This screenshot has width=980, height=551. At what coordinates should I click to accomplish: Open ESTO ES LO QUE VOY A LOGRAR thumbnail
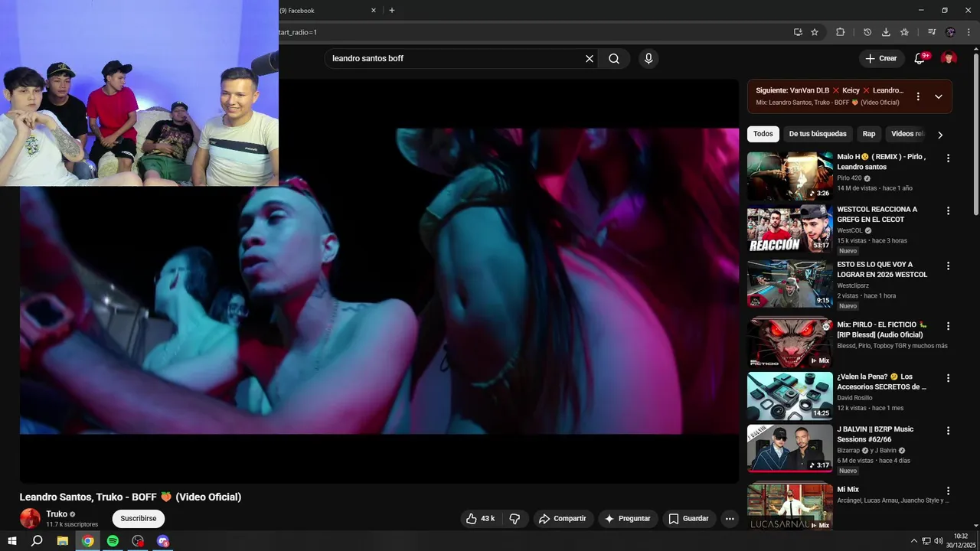coord(790,284)
